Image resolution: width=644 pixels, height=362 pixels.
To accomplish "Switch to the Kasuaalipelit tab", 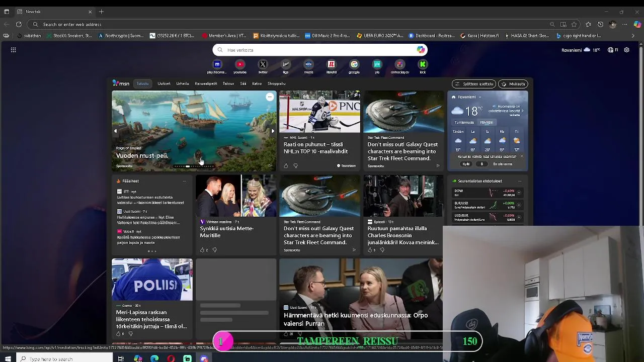I will coord(206,84).
